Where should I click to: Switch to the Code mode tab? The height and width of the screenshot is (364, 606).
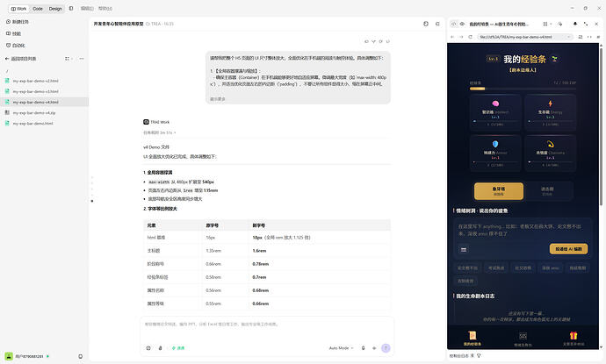pos(38,9)
